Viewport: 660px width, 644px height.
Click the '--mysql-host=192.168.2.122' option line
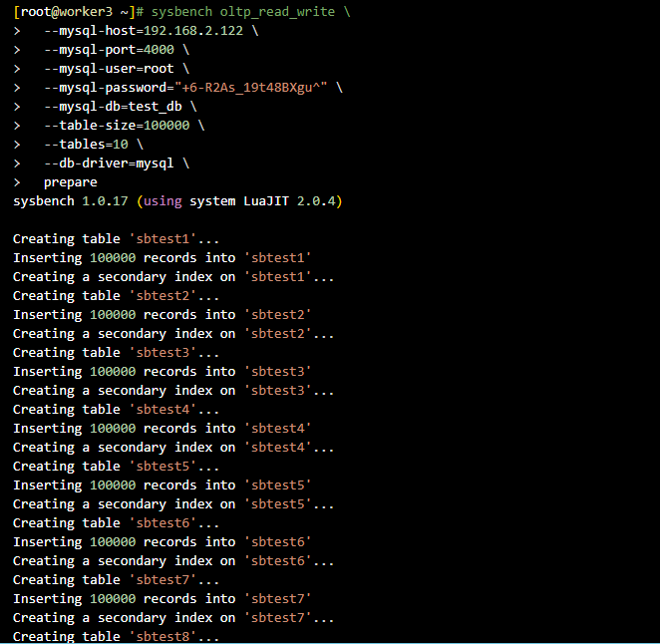coord(152,31)
